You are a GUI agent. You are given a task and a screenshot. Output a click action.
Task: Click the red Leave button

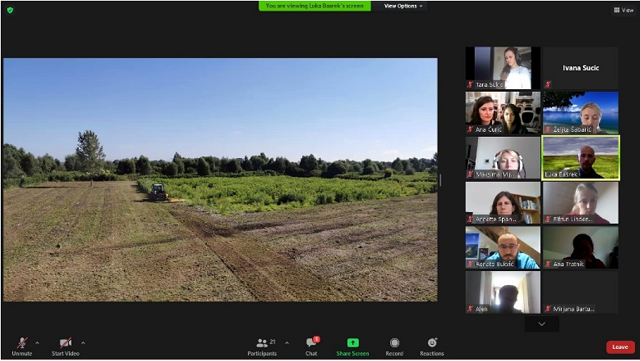pos(620,347)
